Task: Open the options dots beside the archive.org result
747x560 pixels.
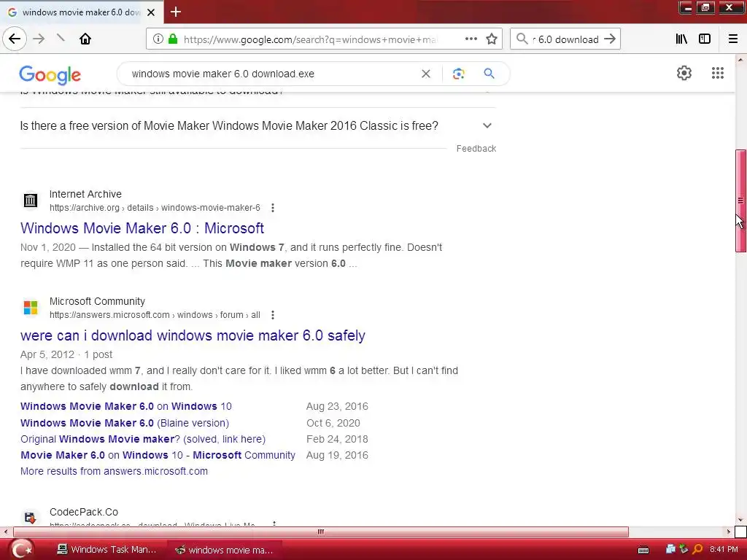Action: point(273,208)
